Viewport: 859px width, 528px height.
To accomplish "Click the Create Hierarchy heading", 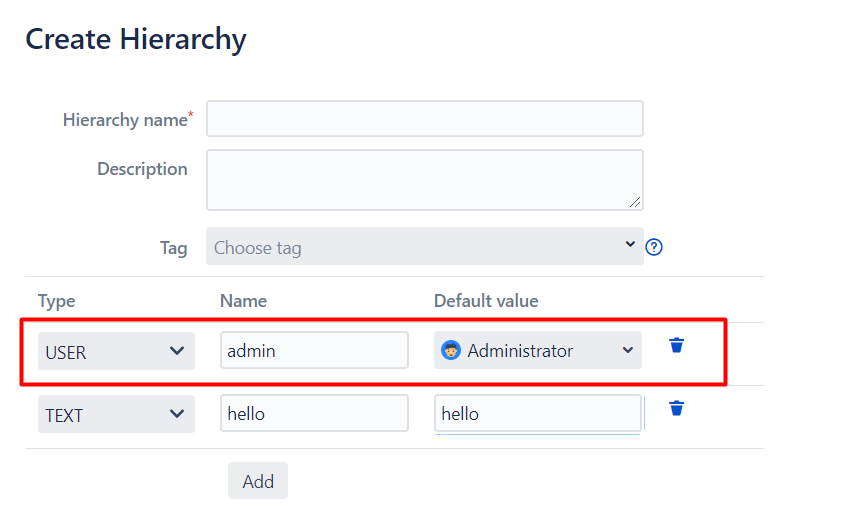I will point(136,40).
